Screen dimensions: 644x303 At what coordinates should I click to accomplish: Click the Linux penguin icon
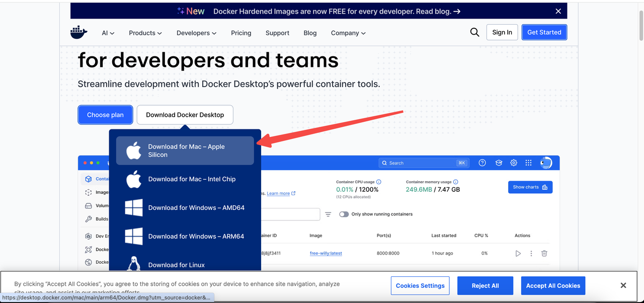coord(134,264)
